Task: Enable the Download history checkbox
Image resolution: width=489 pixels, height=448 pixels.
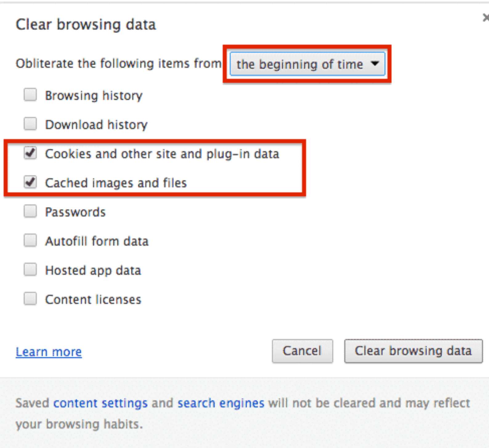Action: [30, 124]
